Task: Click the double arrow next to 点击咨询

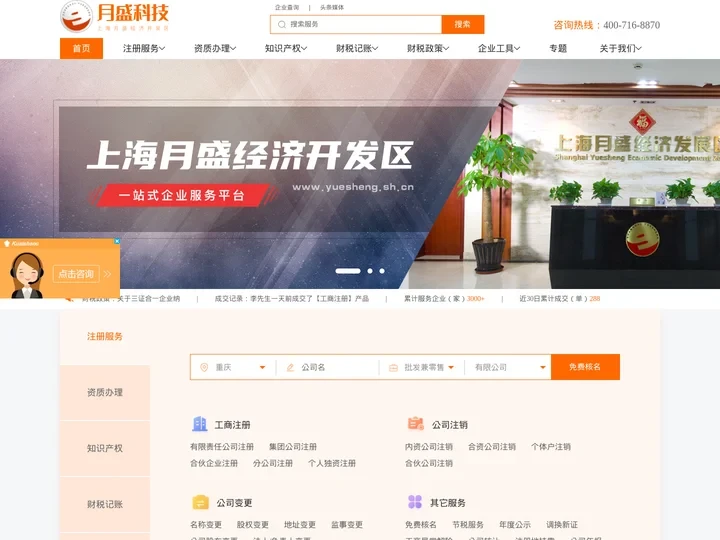Action: tap(107, 274)
